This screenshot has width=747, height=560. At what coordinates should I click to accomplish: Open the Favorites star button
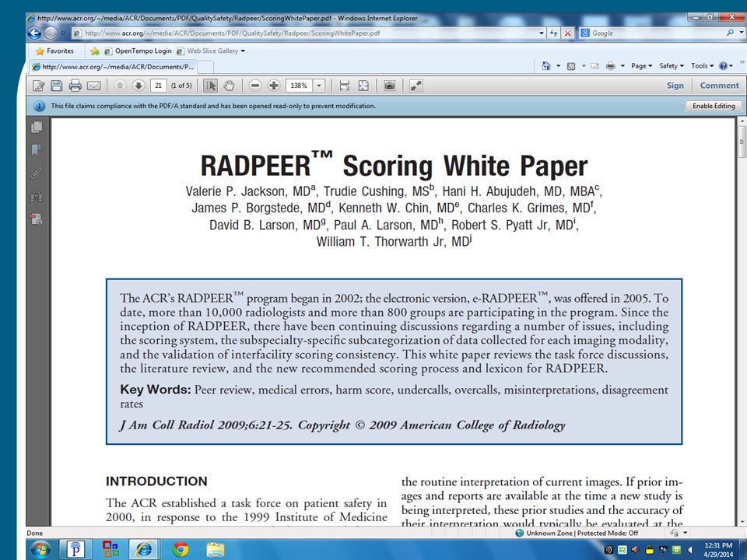click(x=54, y=51)
